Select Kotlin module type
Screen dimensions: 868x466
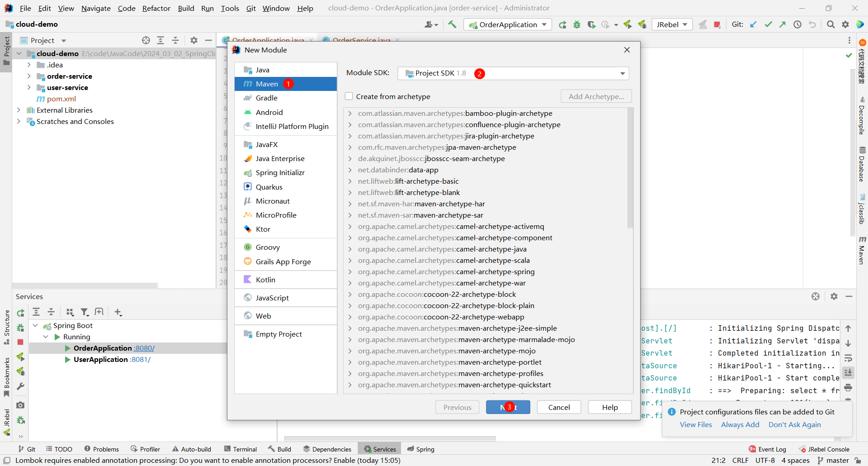286,280
